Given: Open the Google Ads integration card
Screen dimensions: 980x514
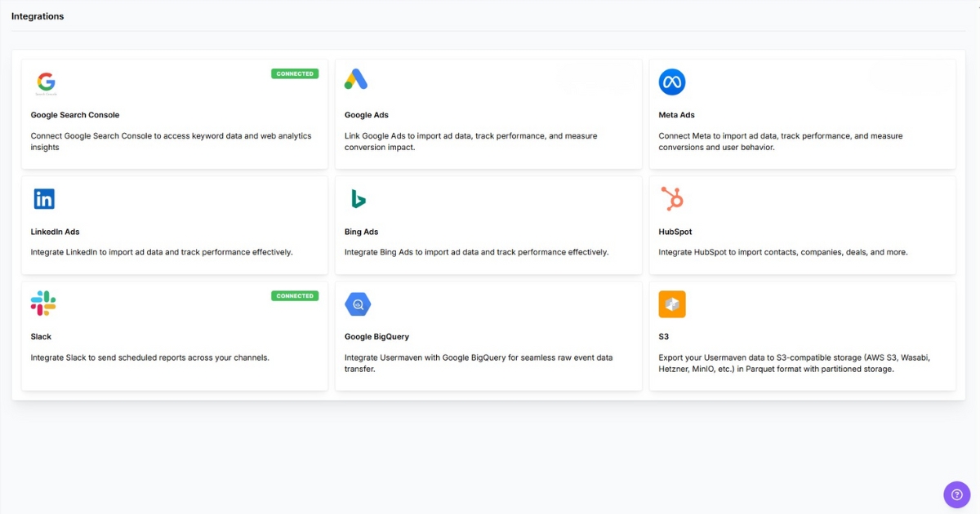Looking at the screenshot, I should (488, 113).
